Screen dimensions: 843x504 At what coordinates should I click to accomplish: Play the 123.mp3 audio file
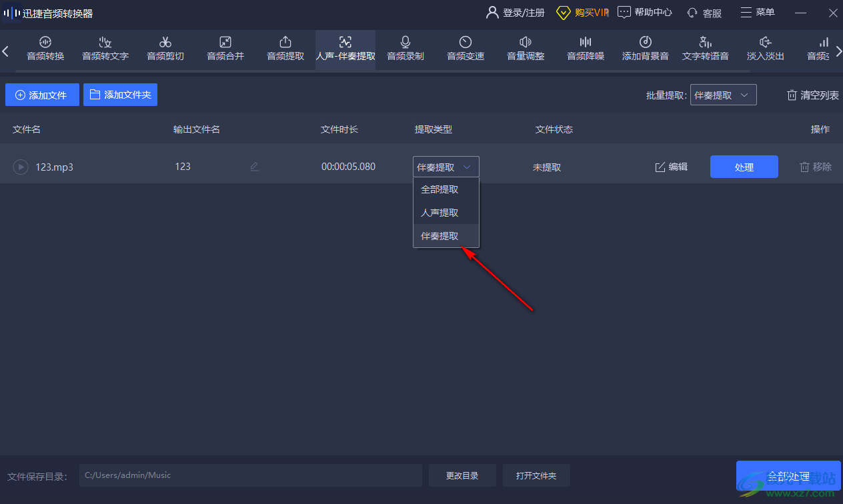coord(21,167)
